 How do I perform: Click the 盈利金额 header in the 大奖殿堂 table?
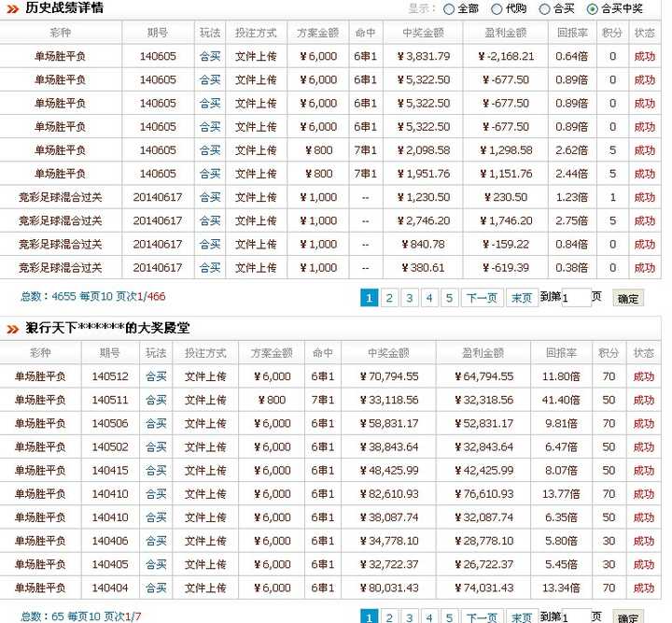pos(483,353)
